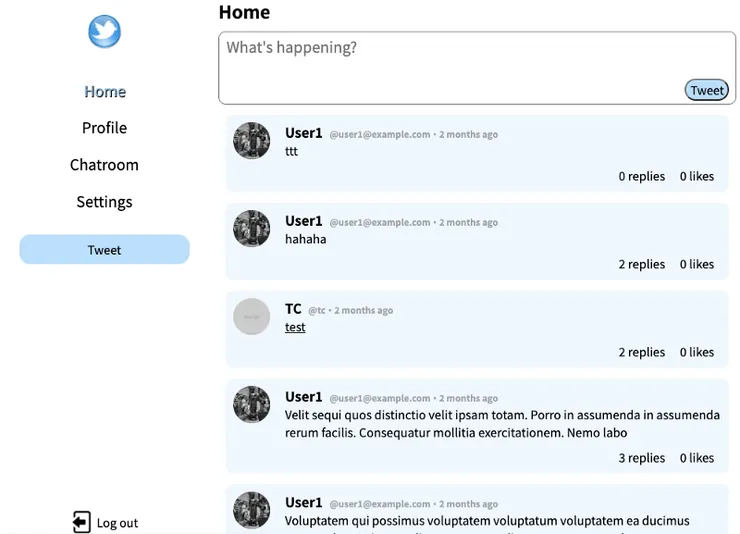Viewport: 740px width, 534px height.
Task: Open the Profile page from sidebar
Action: [x=105, y=128]
